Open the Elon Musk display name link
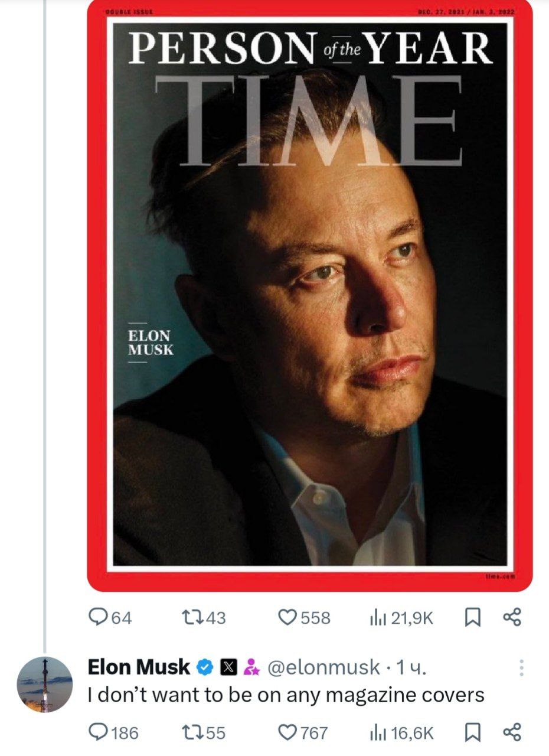549x756 pixels. [139, 667]
